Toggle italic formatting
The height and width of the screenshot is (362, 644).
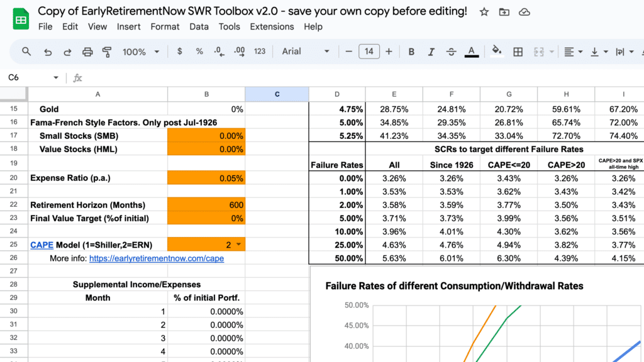coord(431,51)
